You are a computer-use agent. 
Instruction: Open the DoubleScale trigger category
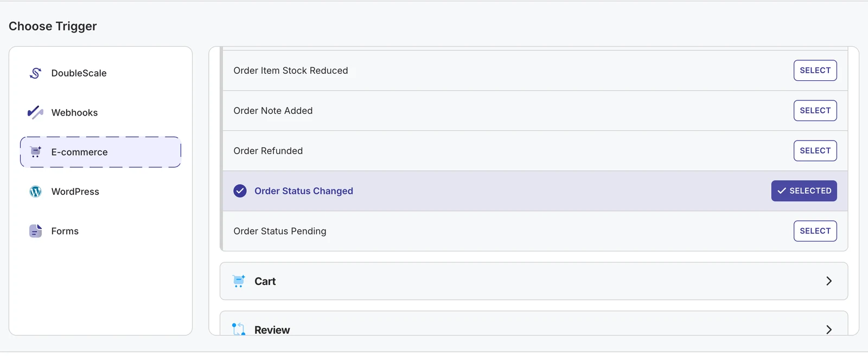(x=100, y=73)
